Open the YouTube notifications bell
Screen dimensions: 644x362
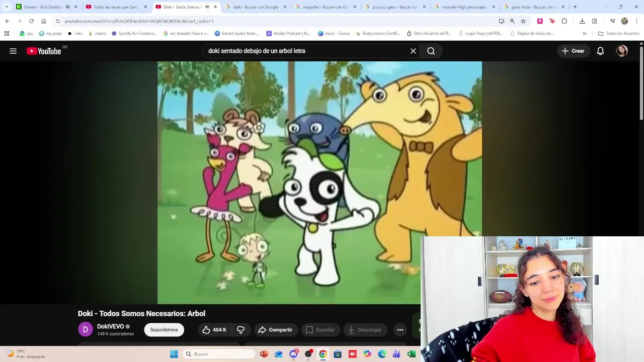600,51
